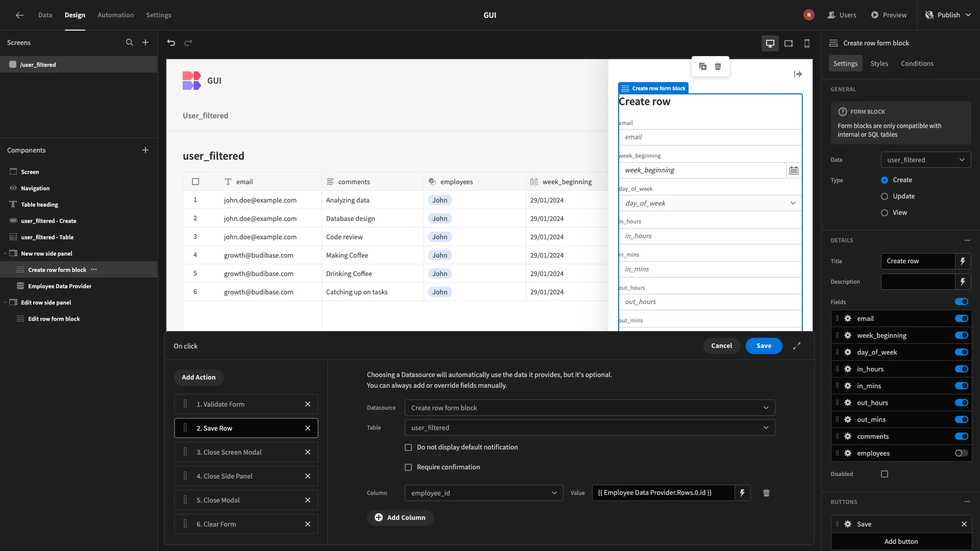The width and height of the screenshot is (980, 551).
Task: Switch to desktop preview size
Action: pos(770,43)
